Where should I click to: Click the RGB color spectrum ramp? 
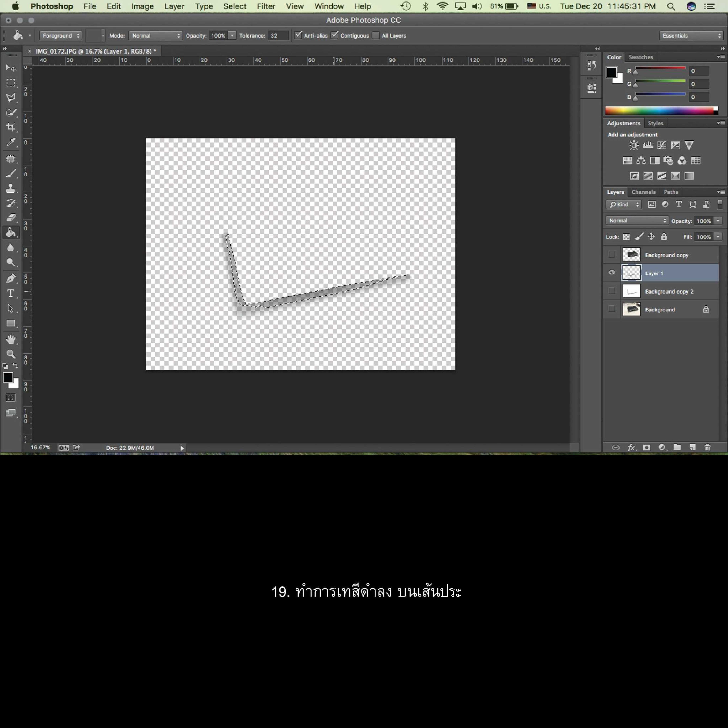tap(661, 110)
